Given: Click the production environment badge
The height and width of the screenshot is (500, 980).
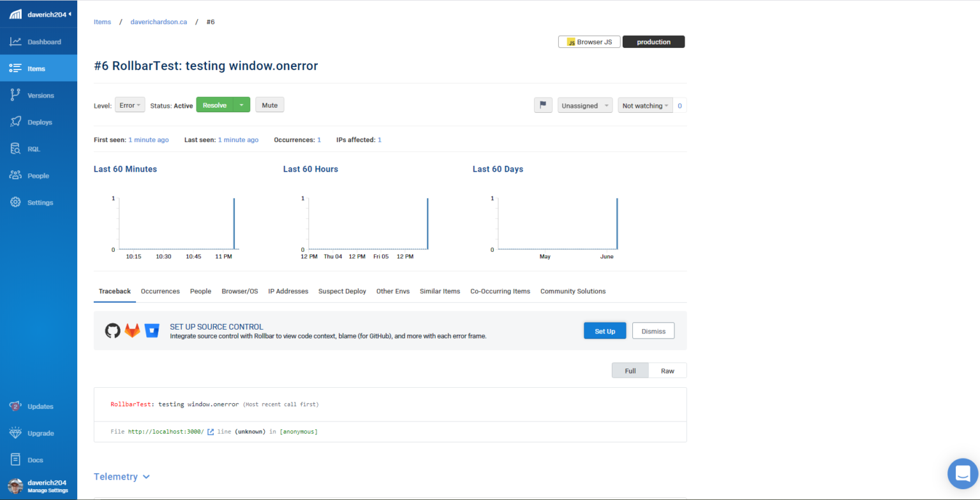Looking at the screenshot, I should click(653, 41).
